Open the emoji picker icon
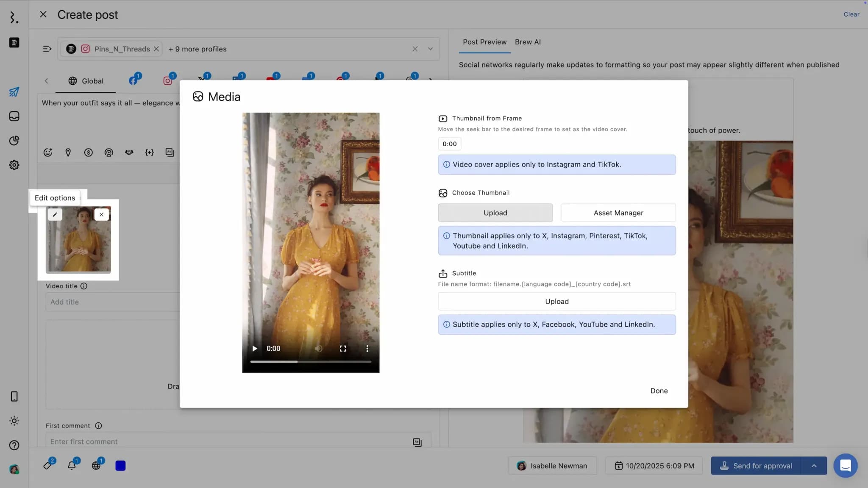The width and height of the screenshot is (868, 488). pos(48,152)
